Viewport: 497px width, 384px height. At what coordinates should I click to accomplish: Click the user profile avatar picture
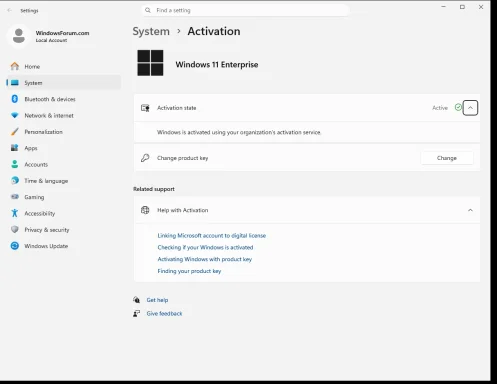click(x=19, y=36)
